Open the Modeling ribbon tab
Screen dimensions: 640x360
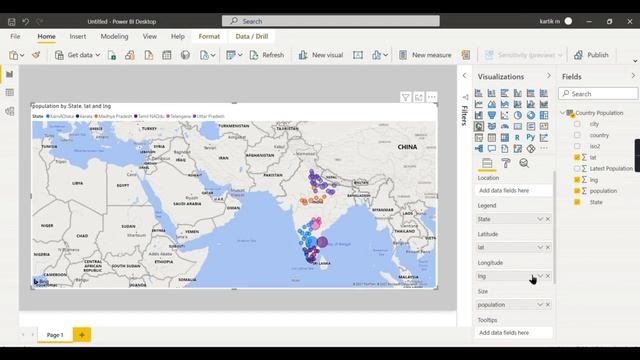[114, 36]
